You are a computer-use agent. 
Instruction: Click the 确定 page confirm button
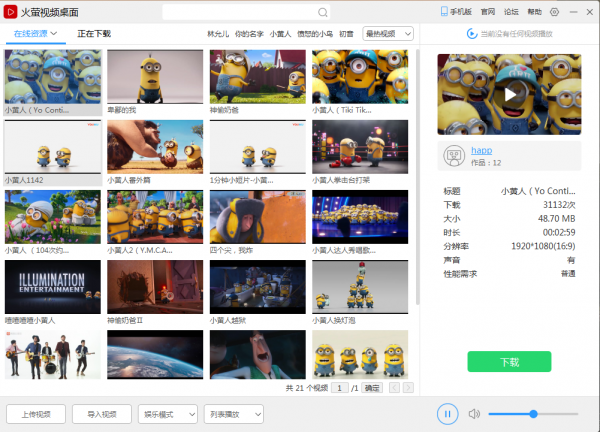(372, 388)
